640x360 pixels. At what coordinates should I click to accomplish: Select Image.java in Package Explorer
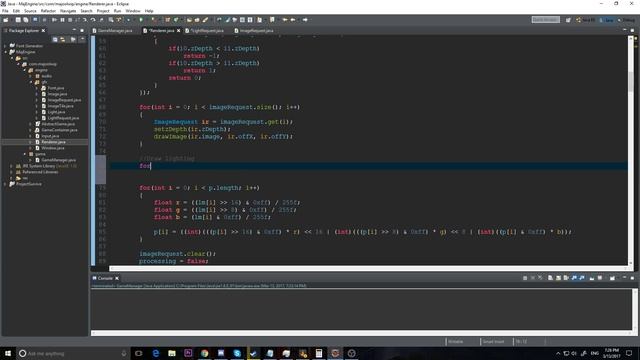click(x=57, y=94)
